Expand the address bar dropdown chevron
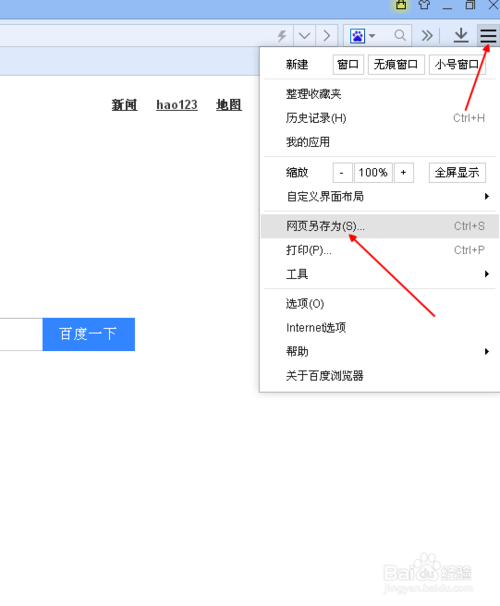500x606 pixels. pos(304,36)
